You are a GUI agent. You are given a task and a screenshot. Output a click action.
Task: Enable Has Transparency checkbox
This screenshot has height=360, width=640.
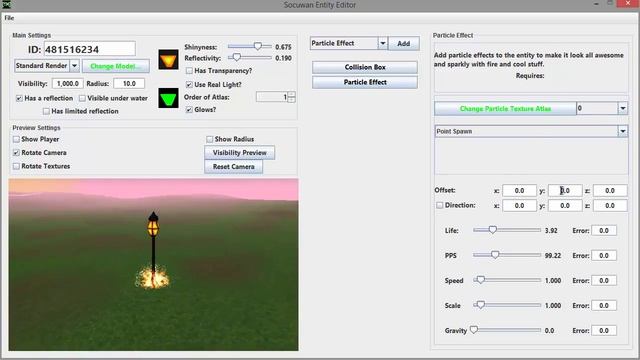189,71
